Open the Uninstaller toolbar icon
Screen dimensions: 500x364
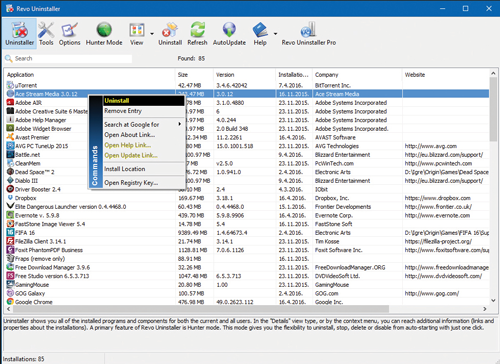pos(19,33)
